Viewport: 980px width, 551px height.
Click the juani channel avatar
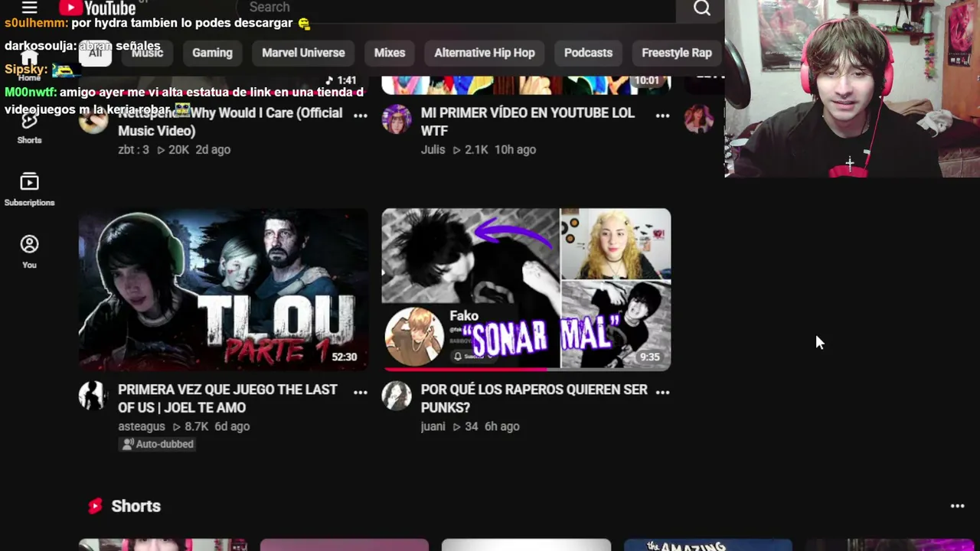(x=396, y=396)
